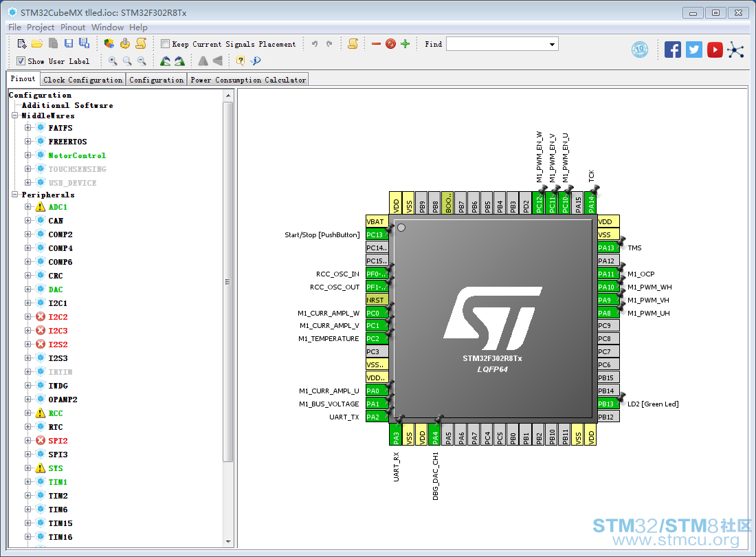Open the Window menu
Image resolution: width=756 pixels, height=557 pixels.
(107, 28)
